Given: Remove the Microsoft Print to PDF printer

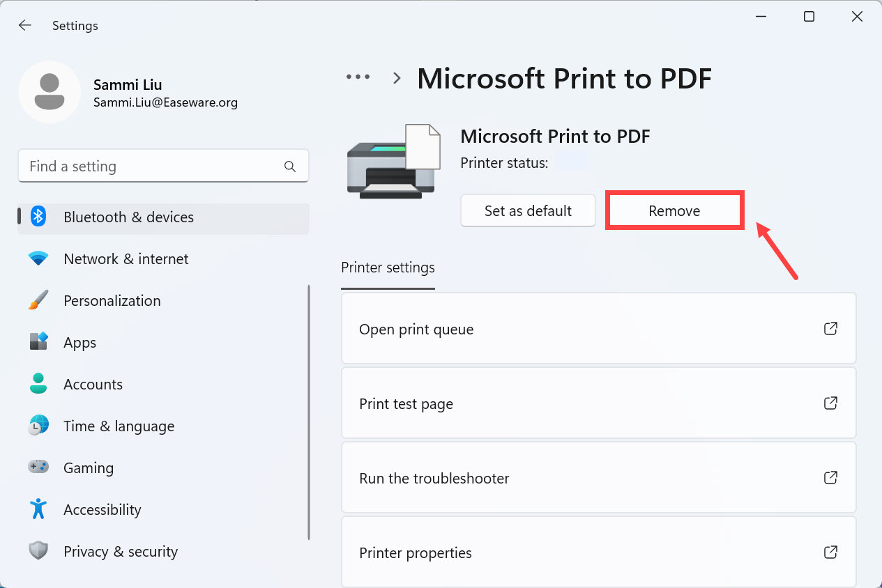Looking at the screenshot, I should [x=674, y=211].
